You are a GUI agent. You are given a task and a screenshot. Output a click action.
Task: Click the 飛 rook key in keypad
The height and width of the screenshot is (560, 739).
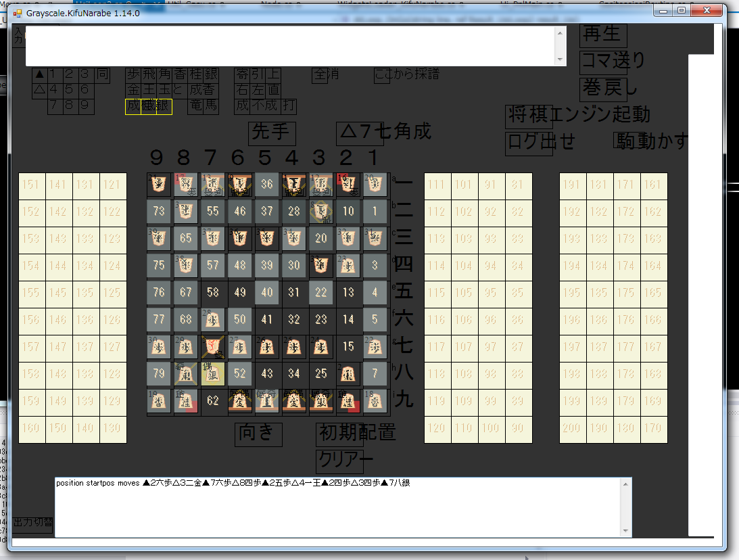[x=149, y=76]
